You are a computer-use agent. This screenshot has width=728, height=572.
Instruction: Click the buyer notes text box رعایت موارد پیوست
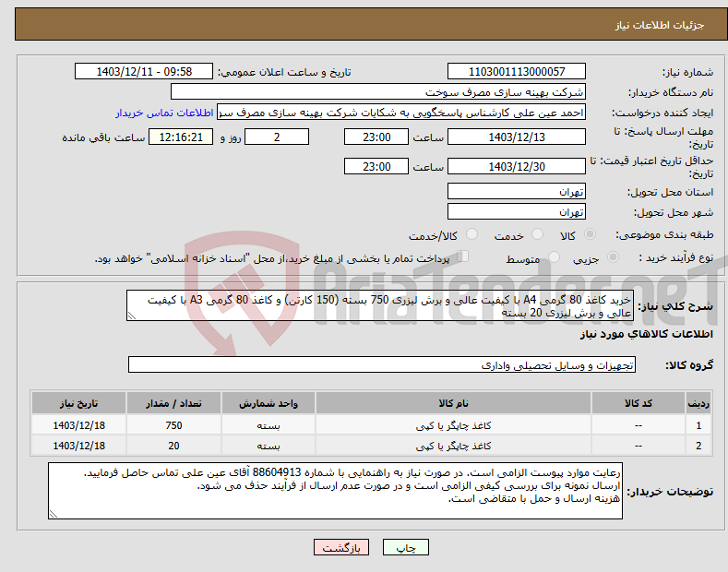335,491
